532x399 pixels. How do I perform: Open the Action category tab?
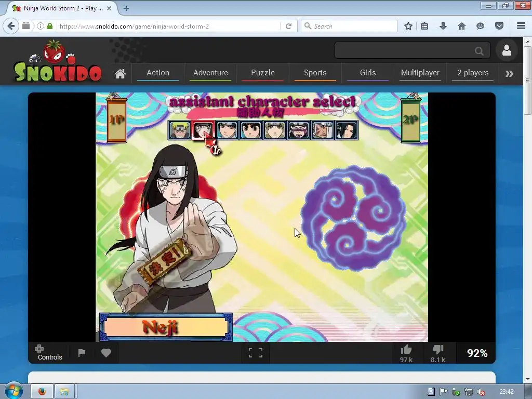[158, 73]
